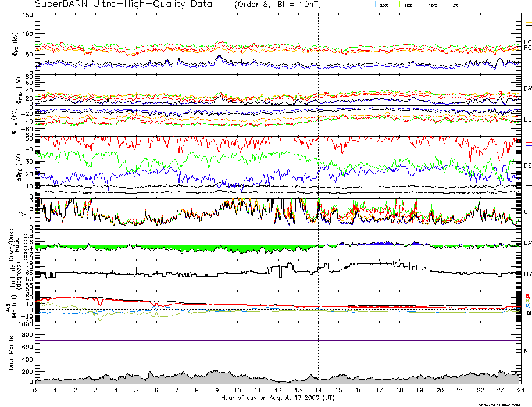Click the timestamp in the bottom-right corner
The image size is (532, 407).
pyautogui.click(x=498, y=405)
